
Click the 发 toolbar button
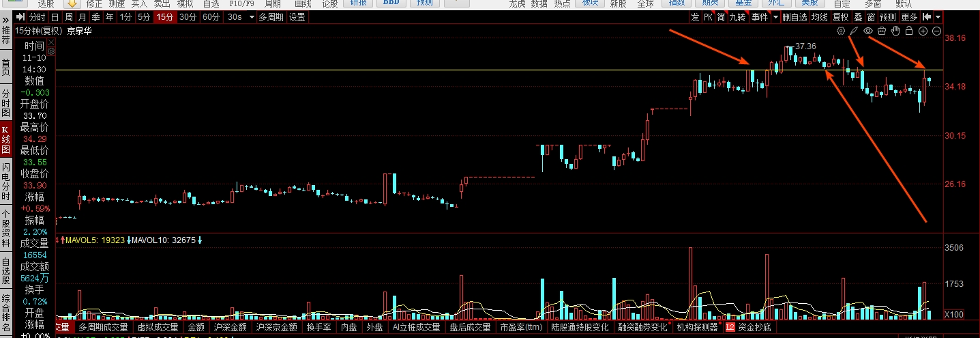(695, 17)
